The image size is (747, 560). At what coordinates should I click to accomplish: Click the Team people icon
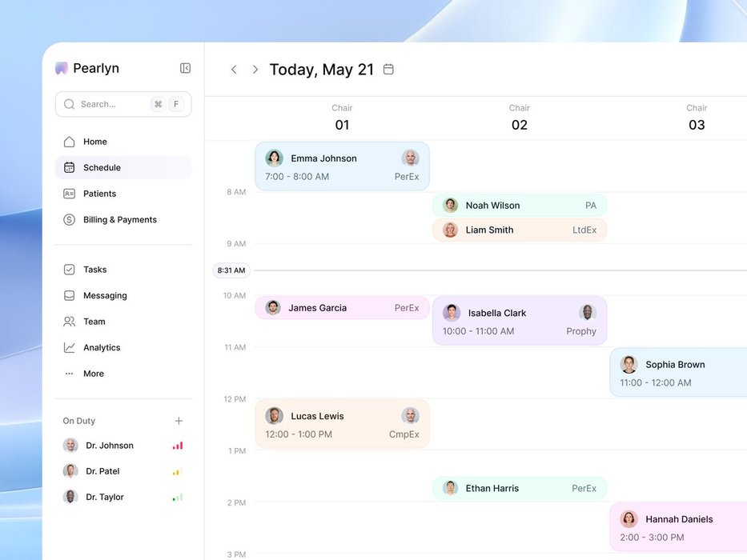tap(69, 322)
